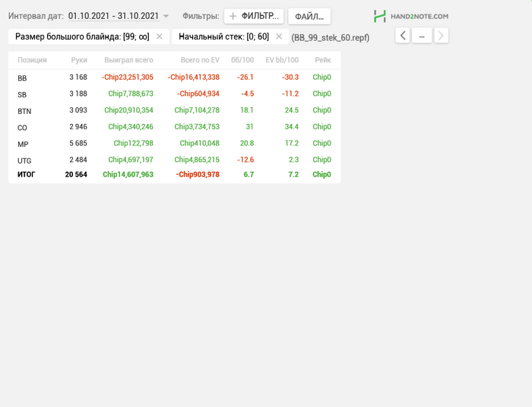
Task: Click the 2.3 EV bb/100 value
Action: pos(294,160)
